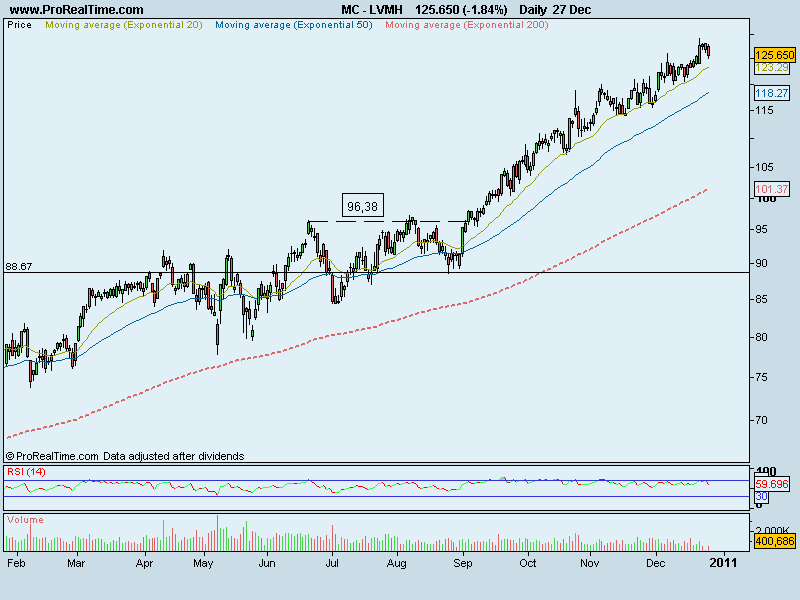
Task: Click the 115 price axis label
Action: tap(764, 110)
